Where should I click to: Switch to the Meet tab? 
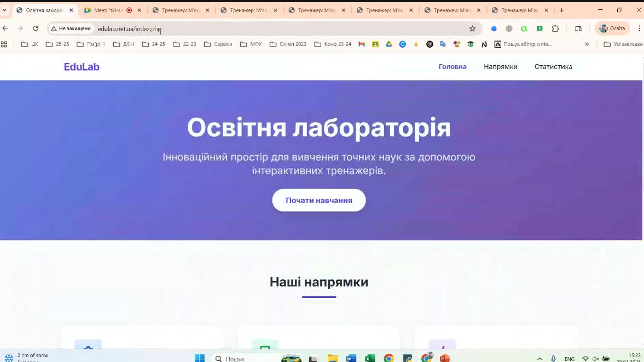point(108,10)
